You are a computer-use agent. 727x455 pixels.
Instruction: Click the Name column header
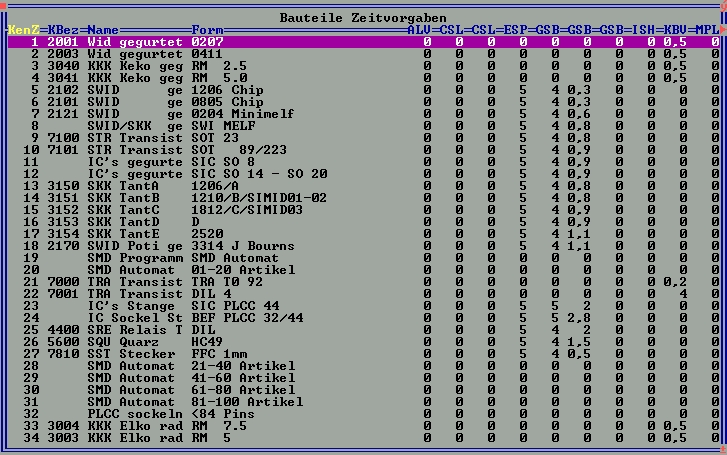click(103, 31)
